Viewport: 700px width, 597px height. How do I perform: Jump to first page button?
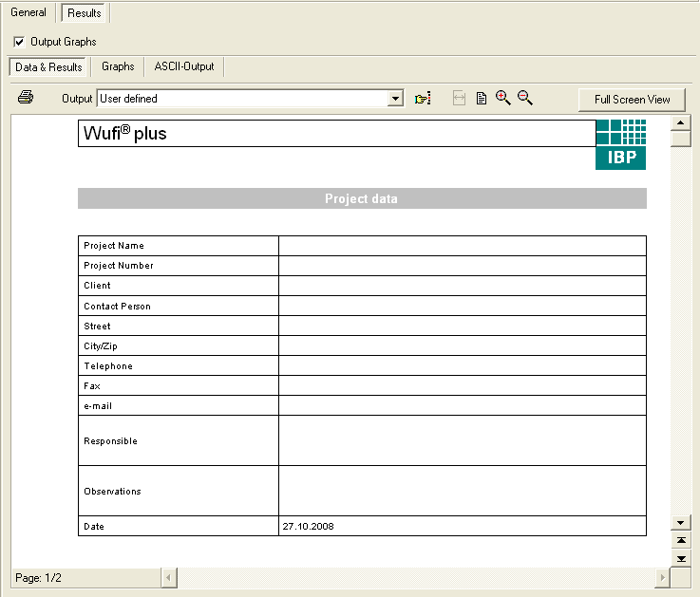pos(680,540)
